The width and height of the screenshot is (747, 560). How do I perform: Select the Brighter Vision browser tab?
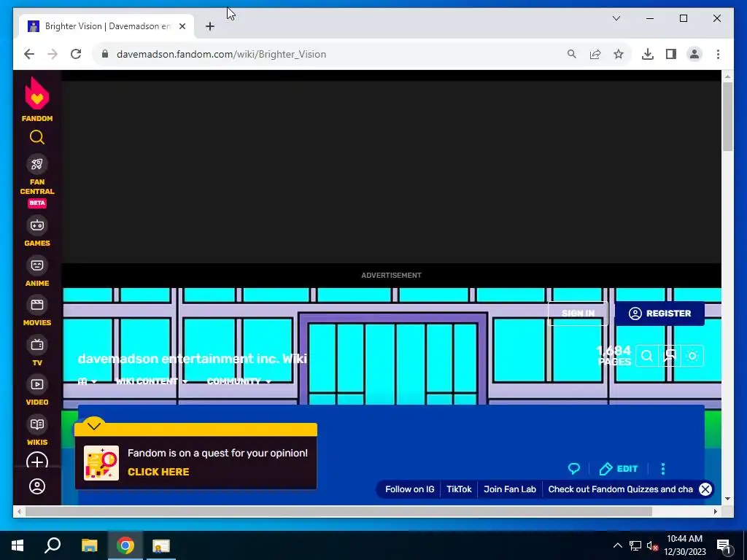coord(107,26)
